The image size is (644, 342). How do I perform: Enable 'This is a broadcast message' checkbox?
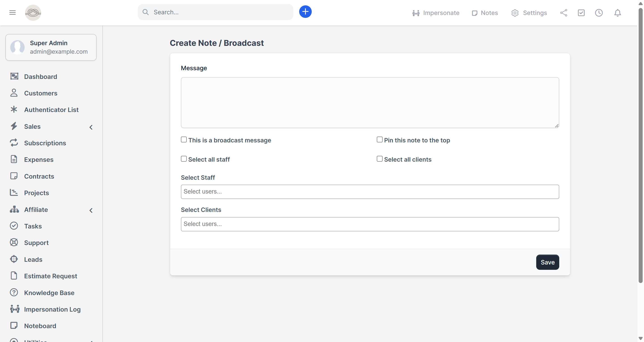point(184,139)
